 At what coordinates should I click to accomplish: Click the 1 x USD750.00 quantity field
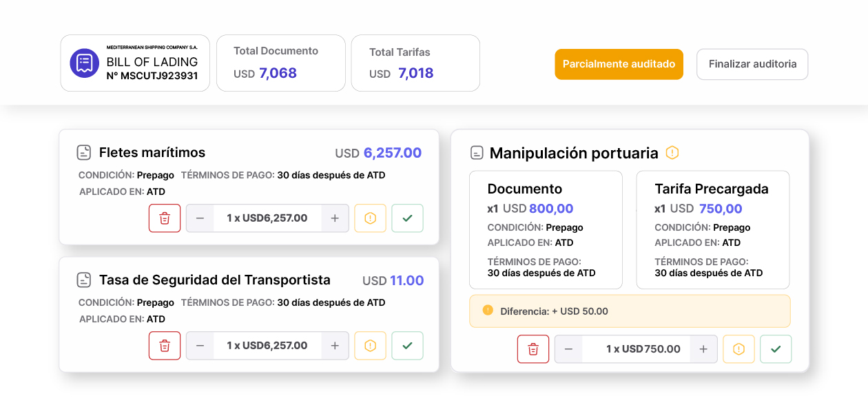pyautogui.click(x=636, y=349)
